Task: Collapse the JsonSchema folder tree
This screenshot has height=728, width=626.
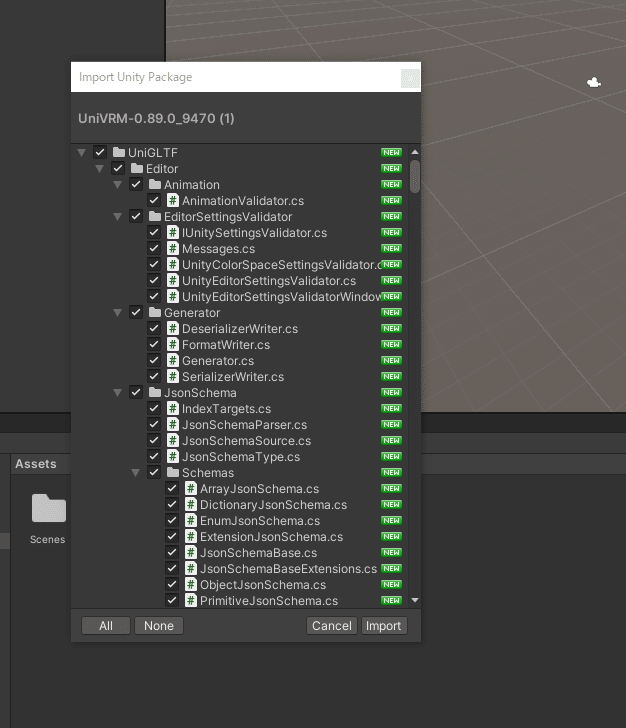Action: 117,393
